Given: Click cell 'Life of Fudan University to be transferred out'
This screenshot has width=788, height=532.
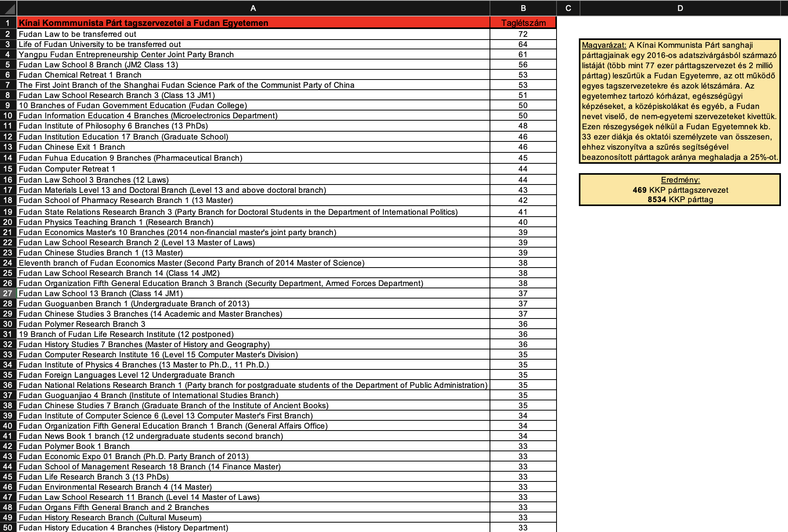Looking at the screenshot, I should [253, 44].
